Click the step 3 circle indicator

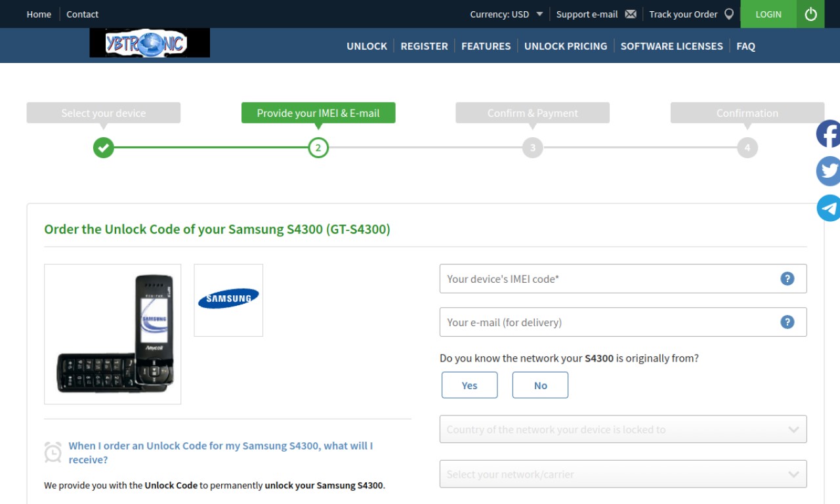pos(533,148)
